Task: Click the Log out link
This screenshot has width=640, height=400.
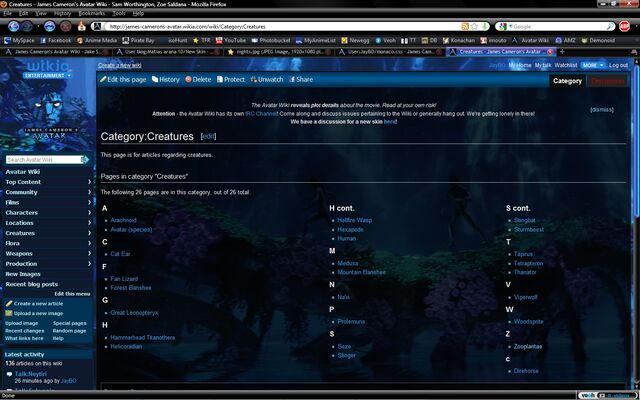Action: tap(618, 65)
